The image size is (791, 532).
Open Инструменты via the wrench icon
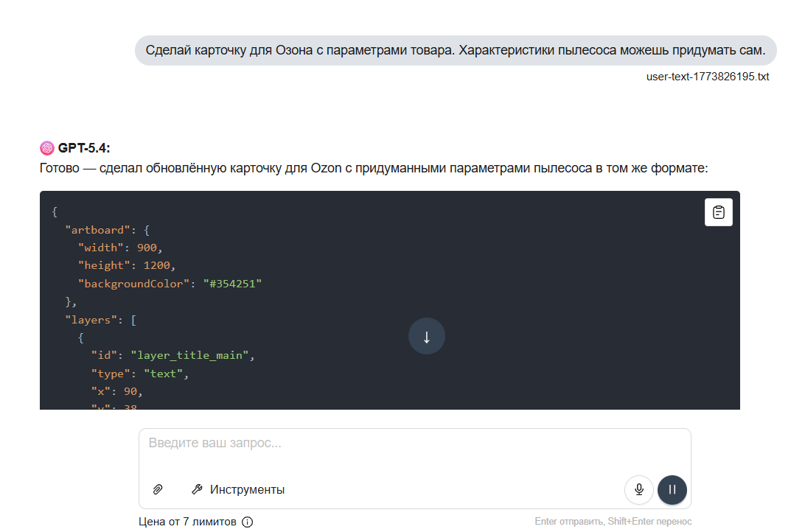pos(198,489)
